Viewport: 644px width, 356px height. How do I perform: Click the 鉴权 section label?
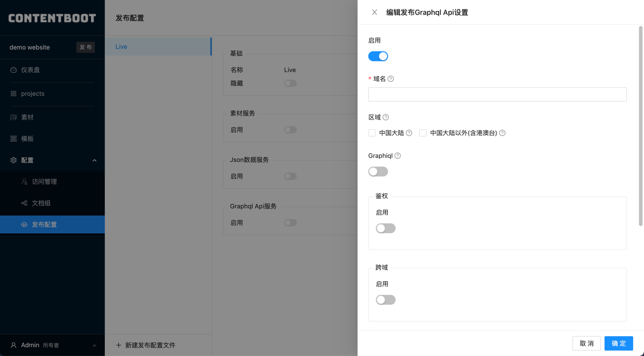382,196
